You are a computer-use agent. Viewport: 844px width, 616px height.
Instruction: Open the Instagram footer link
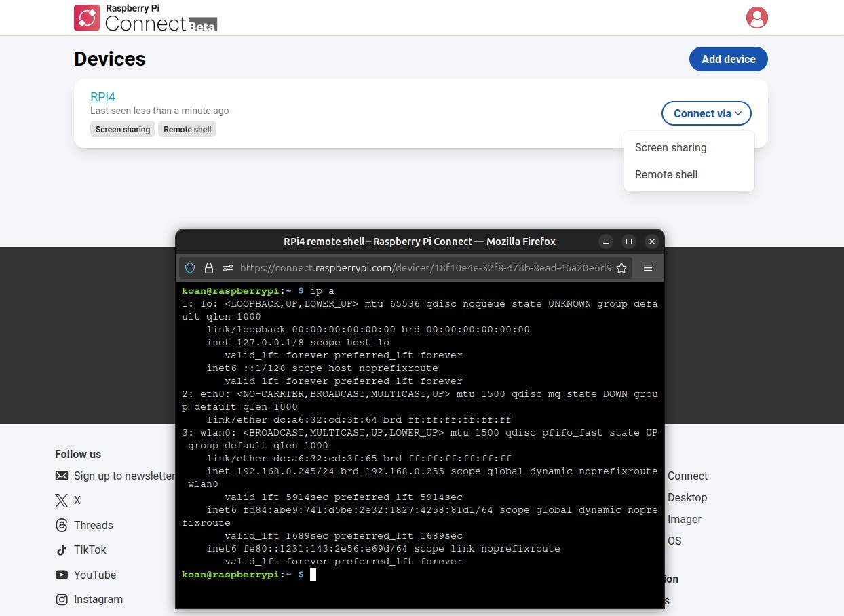98,600
